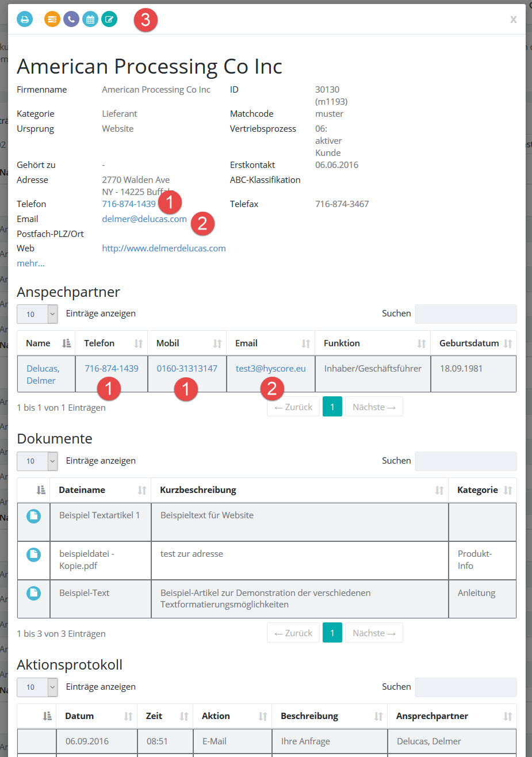
Task: Expand Anspechpartner entries-per-page dropdown
Action: coord(37,314)
